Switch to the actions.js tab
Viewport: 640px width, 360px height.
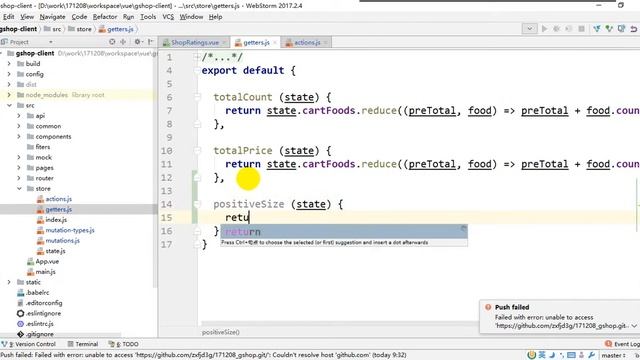[x=307, y=42]
